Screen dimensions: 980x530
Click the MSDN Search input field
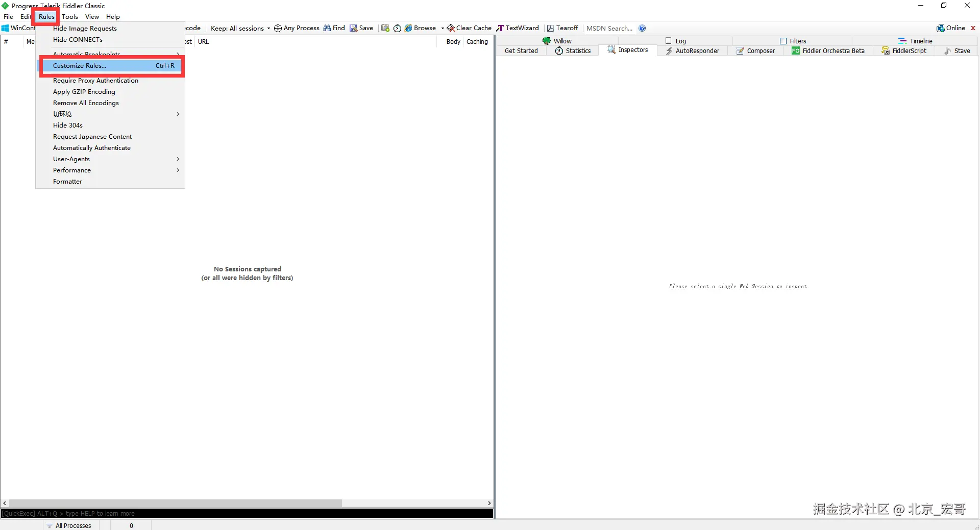pyautogui.click(x=610, y=29)
